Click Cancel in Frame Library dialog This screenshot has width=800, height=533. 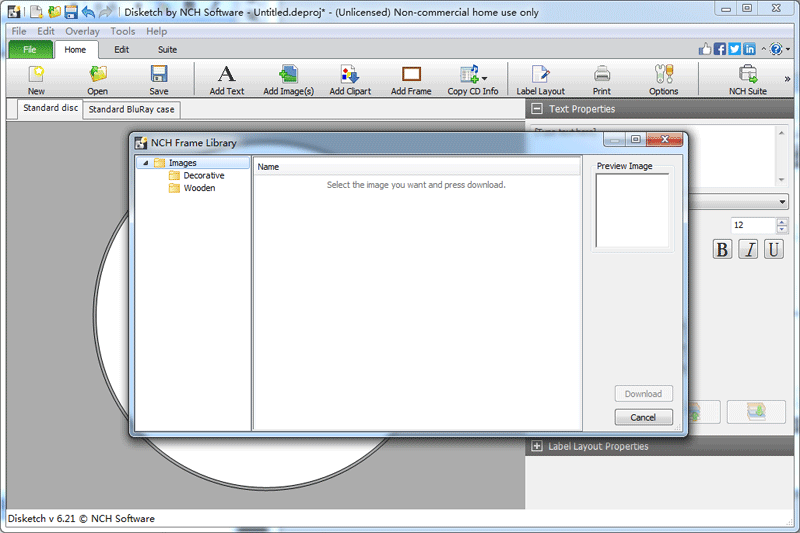coord(643,417)
